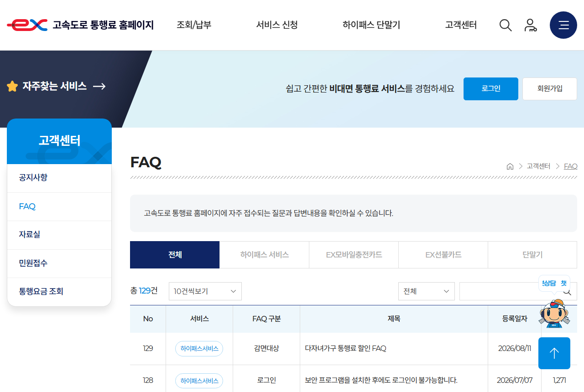584x392 pixels.
Task: Click the star icon beside 자주찾는 서비스
Action: (12, 86)
